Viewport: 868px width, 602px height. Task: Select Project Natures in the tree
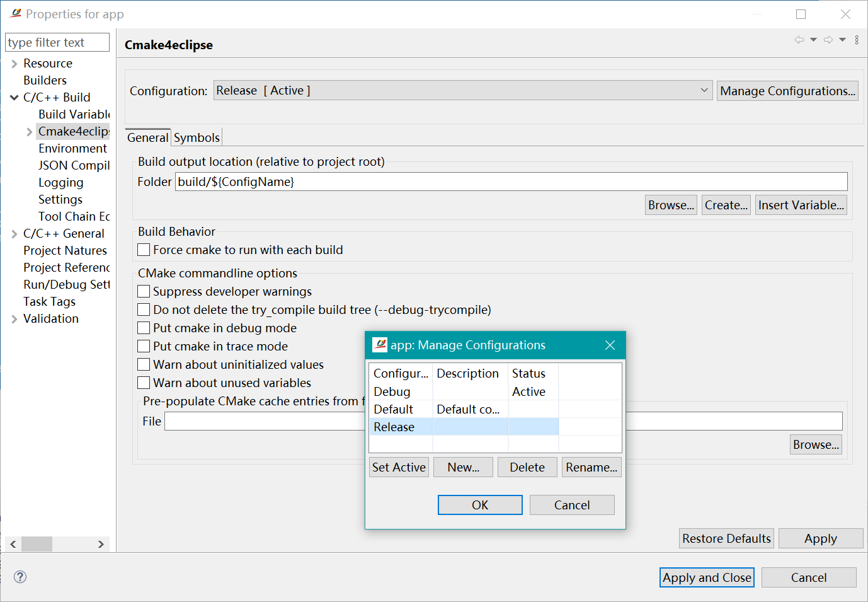tap(65, 250)
